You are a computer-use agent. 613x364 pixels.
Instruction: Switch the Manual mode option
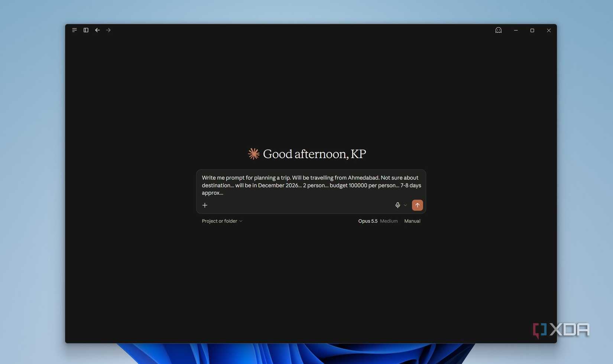click(x=412, y=221)
